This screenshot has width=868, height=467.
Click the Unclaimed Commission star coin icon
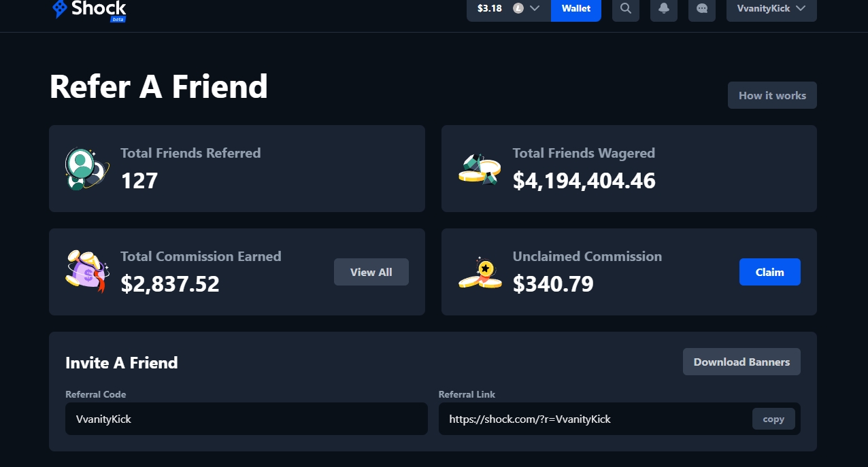pyautogui.click(x=480, y=273)
